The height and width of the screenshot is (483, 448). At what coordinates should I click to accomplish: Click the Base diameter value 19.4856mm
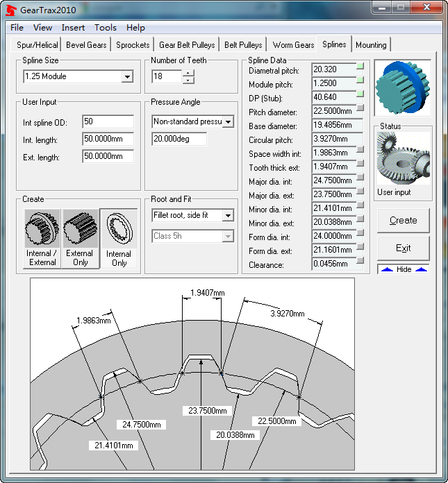(x=337, y=125)
